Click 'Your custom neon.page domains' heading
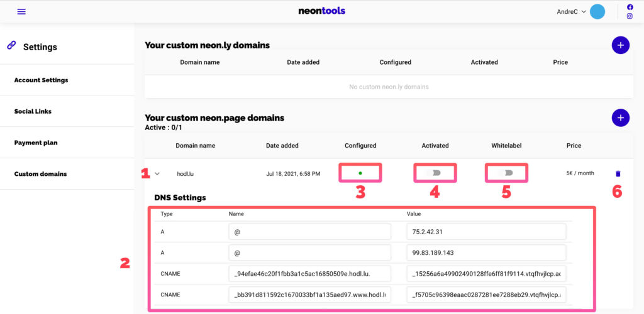 pos(214,118)
